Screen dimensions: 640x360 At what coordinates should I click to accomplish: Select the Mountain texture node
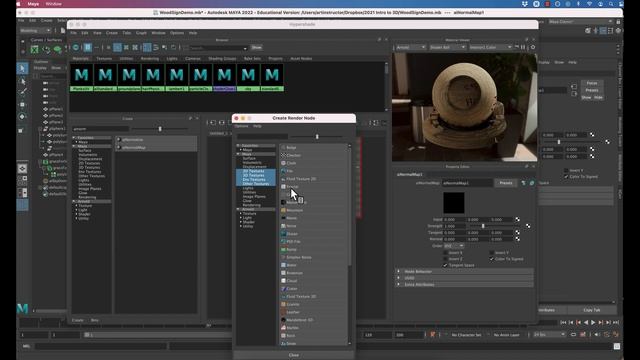313,210
